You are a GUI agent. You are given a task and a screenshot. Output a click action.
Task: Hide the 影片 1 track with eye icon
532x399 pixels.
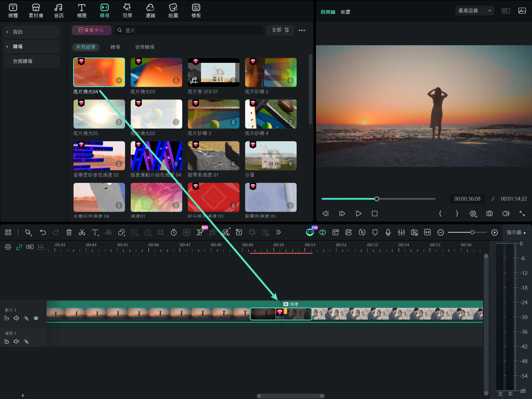(36, 318)
